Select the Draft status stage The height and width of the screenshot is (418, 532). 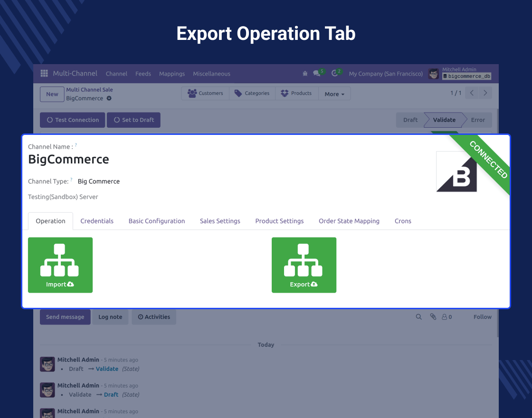tap(410, 120)
